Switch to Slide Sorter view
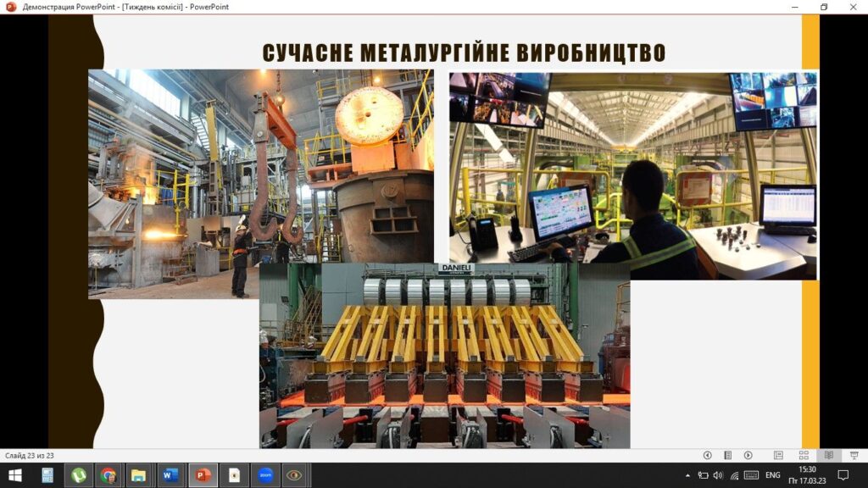Image resolution: width=868 pixels, height=488 pixels. [804, 455]
